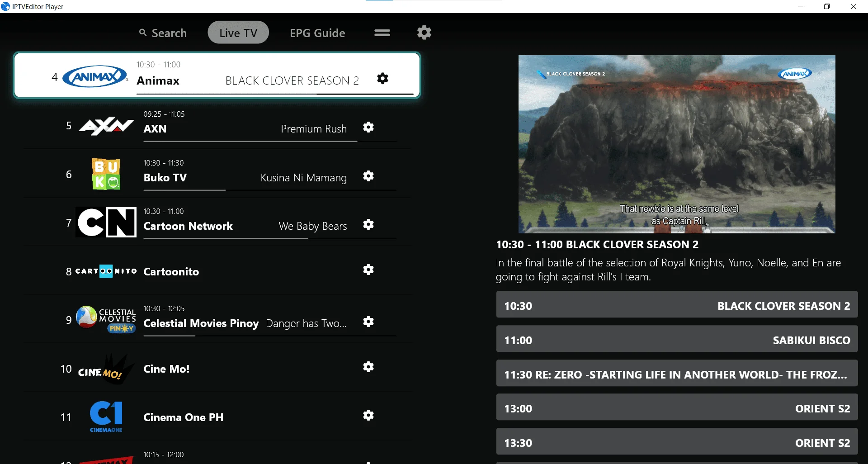Screen dimensions: 868x464
Task: Click the 10:15 - 12:00 time in bottom row
Action: click(x=164, y=455)
